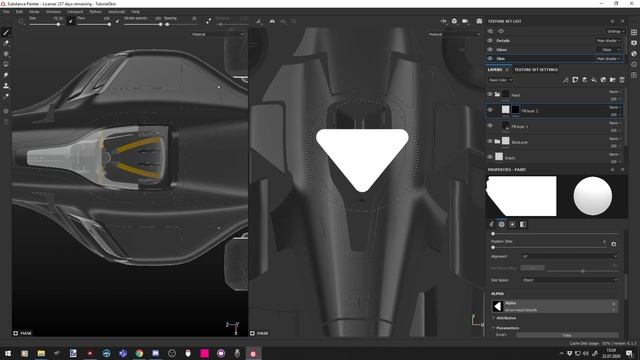Open the history sidebar icon
This screenshot has height=360, width=640.
(634, 64)
